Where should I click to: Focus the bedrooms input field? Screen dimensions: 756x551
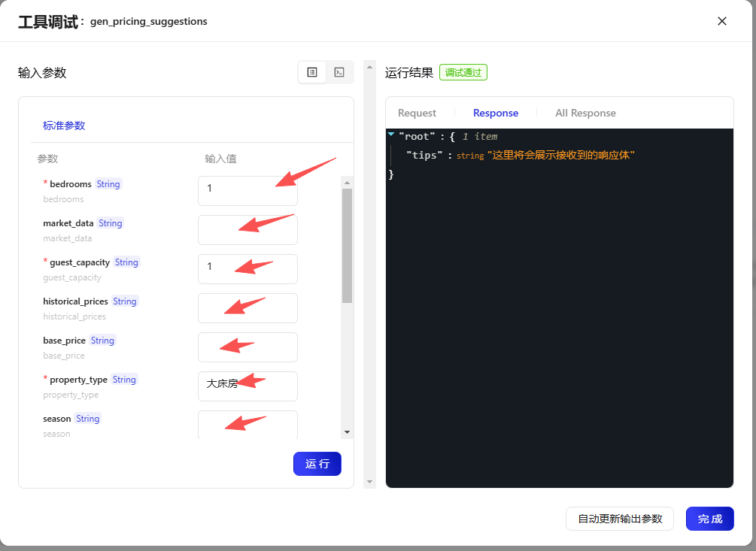pos(247,191)
